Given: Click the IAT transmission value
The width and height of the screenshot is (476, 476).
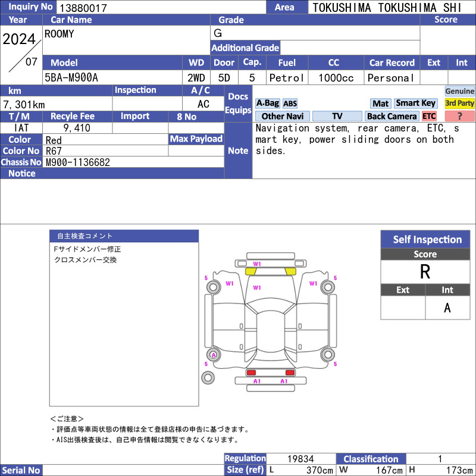Looking at the screenshot, I should 21,128.
